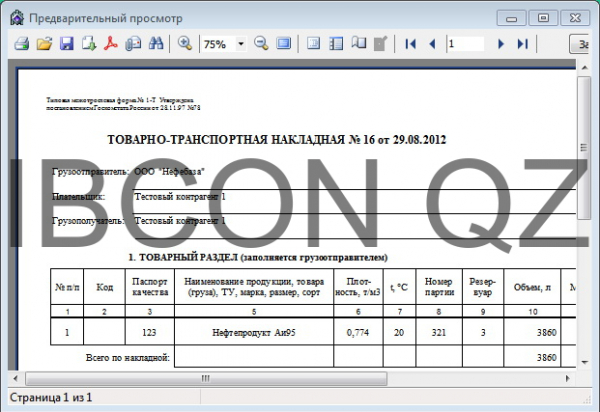The width and height of the screenshot is (600, 412).
Task: Open page settings icon
Action: pyautogui.click(x=359, y=44)
